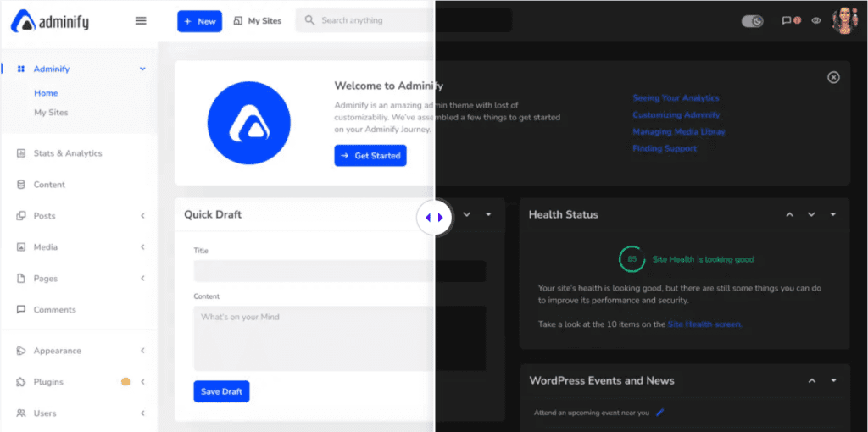Click the Quick Draft Title field
This screenshot has width=868, height=432.
point(340,272)
